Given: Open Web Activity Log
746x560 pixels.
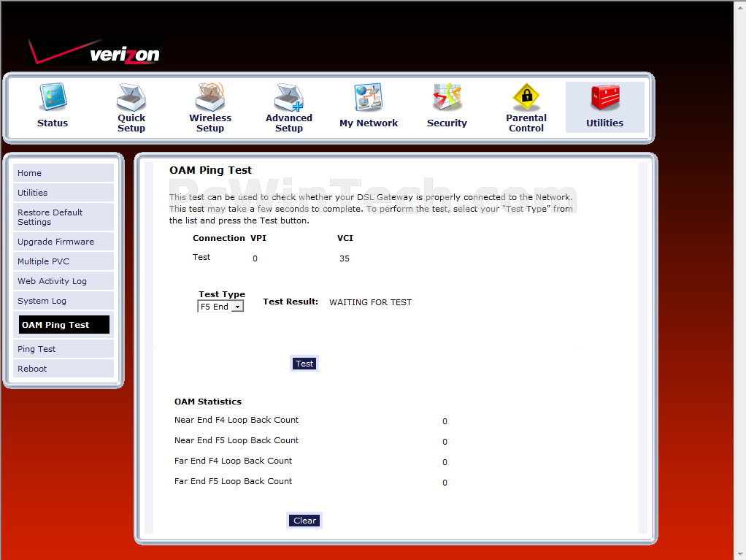Looking at the screenshot, I should [x=64, y=281].
